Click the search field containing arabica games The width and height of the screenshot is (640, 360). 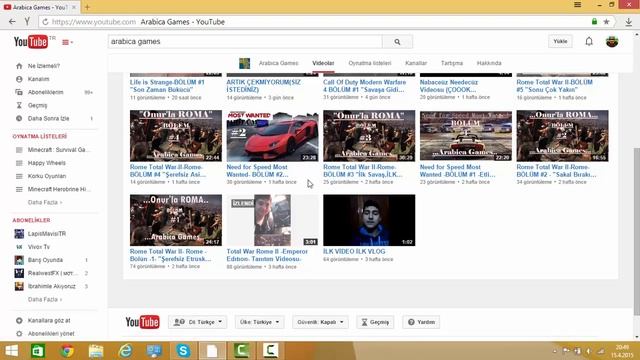point(245,42)
